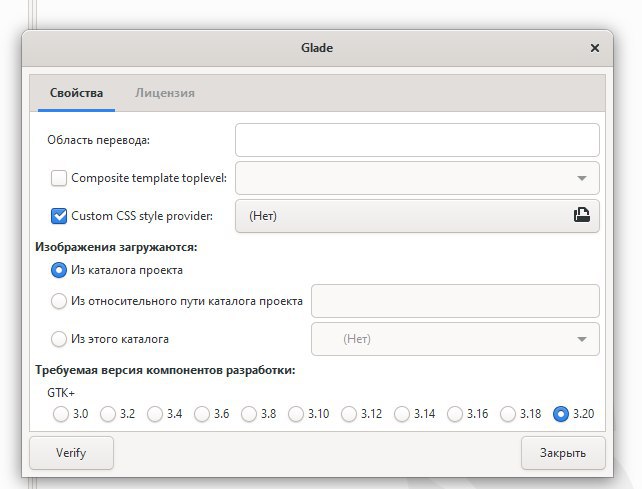Open the Лицензия tab

pos(165,93)
